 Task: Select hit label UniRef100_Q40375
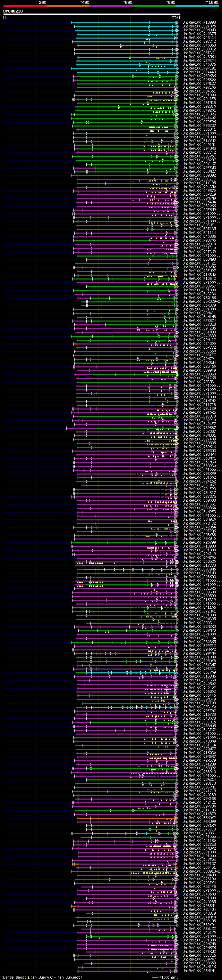(199, 34)
